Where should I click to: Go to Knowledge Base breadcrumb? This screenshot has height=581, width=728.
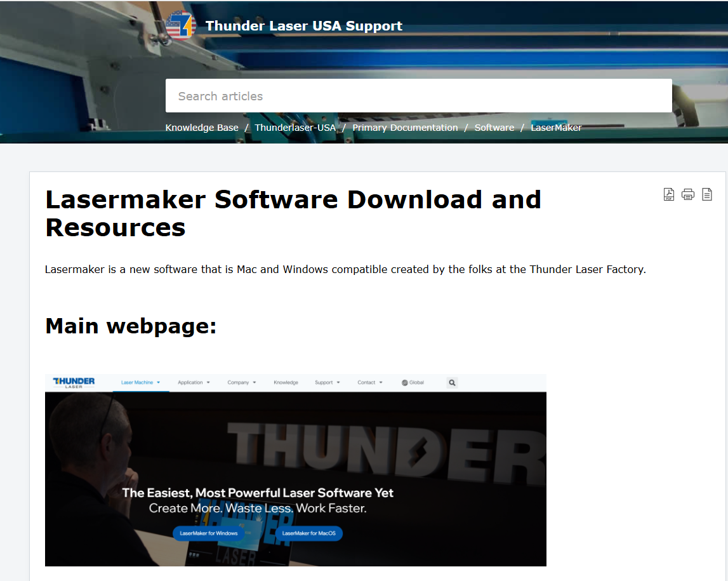point(202,128)
